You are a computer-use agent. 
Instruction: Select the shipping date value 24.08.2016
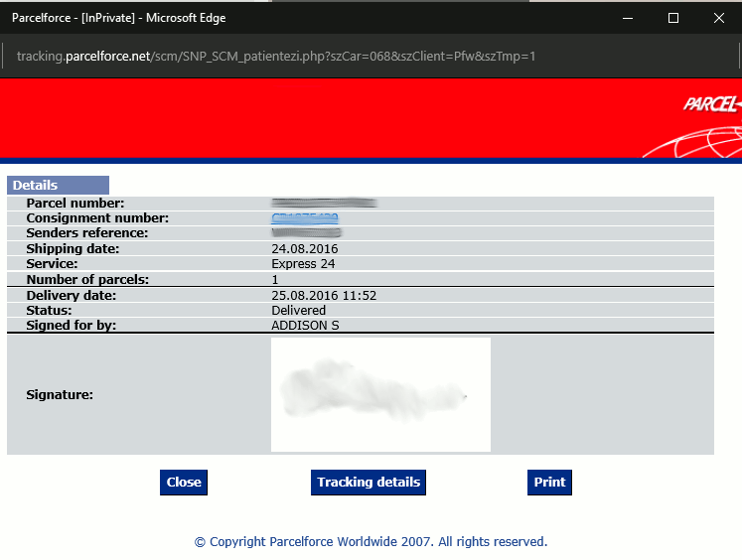(305, 249)
